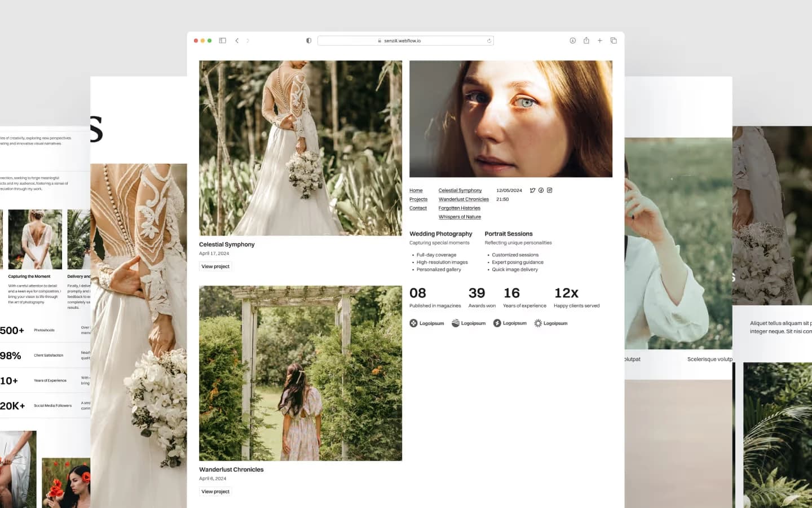Click View project under Wanderlust Chronicles

215,492
